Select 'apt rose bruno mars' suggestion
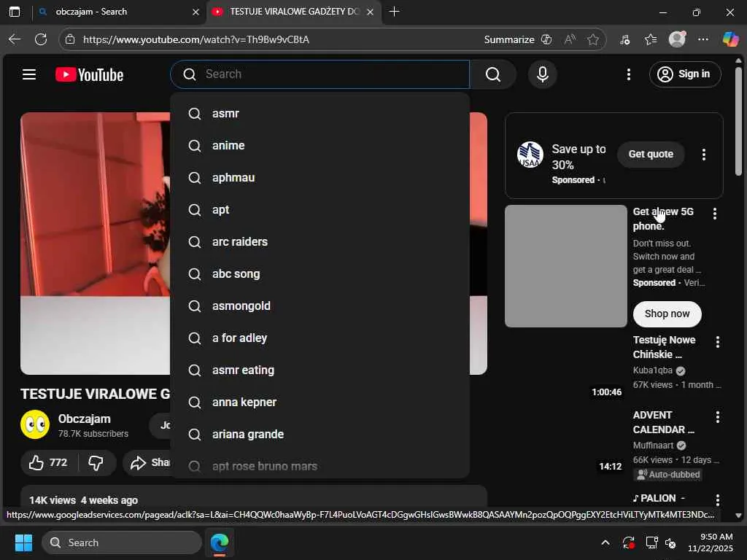The height and width of the screenshot is (560, 747). (x=320, y=466)
